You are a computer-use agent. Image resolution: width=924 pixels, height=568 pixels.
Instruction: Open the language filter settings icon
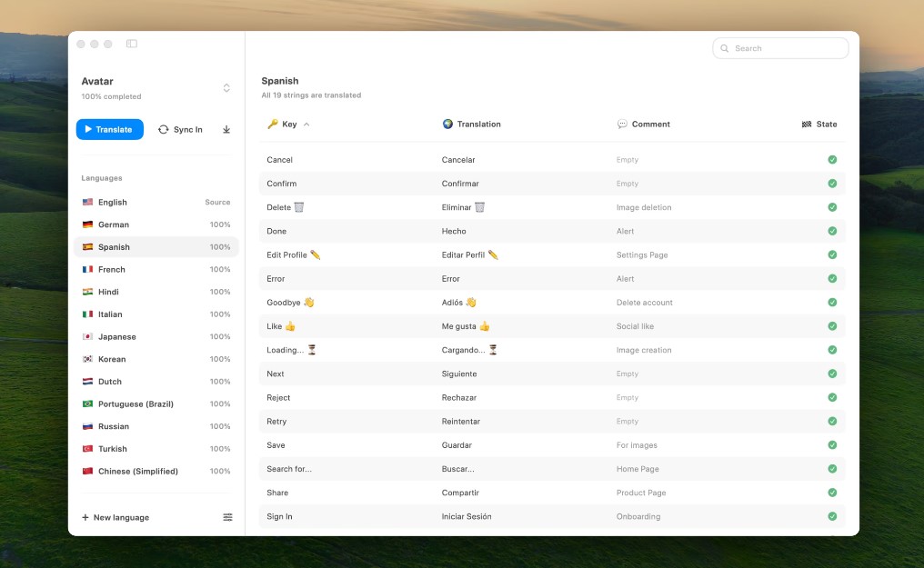coord(227,517)
